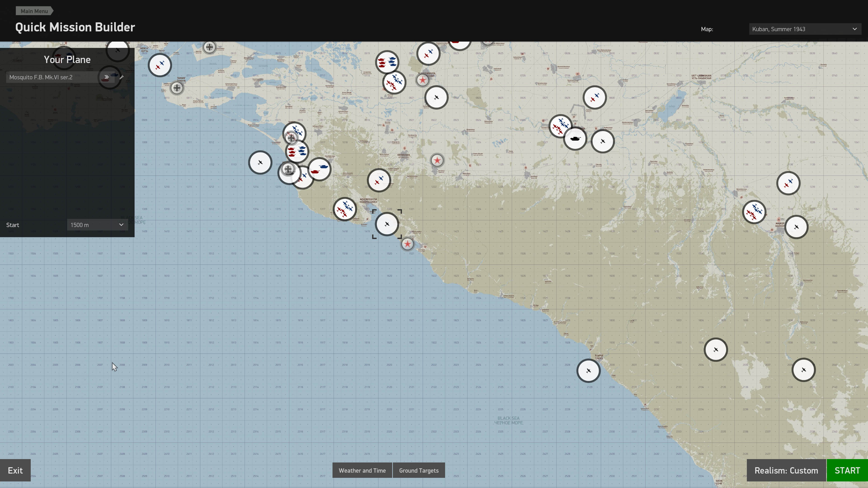Open plane setup with wrench icon
The image size is (868, 488).
point(122,77)
